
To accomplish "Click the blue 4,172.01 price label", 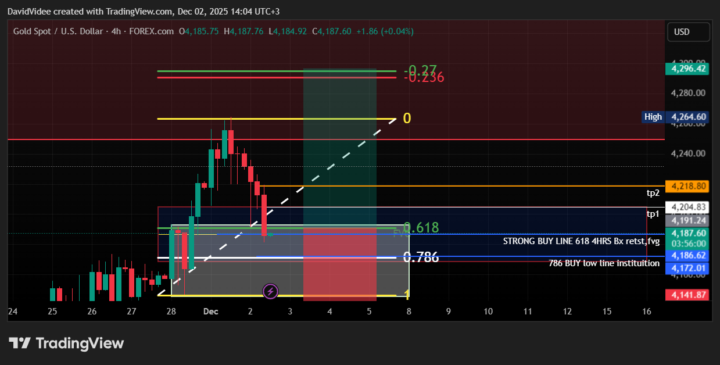I will click(687, 268).
